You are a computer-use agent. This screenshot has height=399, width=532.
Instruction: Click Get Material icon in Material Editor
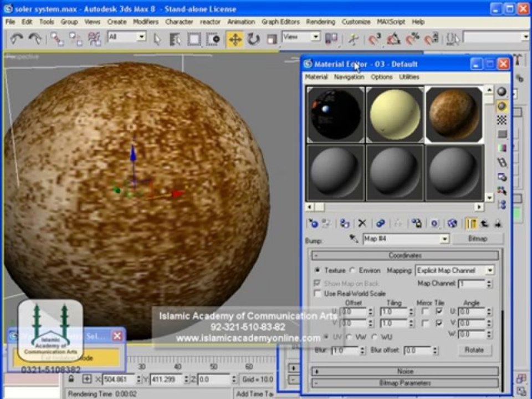pyautogui.click(x=313, y=223)
